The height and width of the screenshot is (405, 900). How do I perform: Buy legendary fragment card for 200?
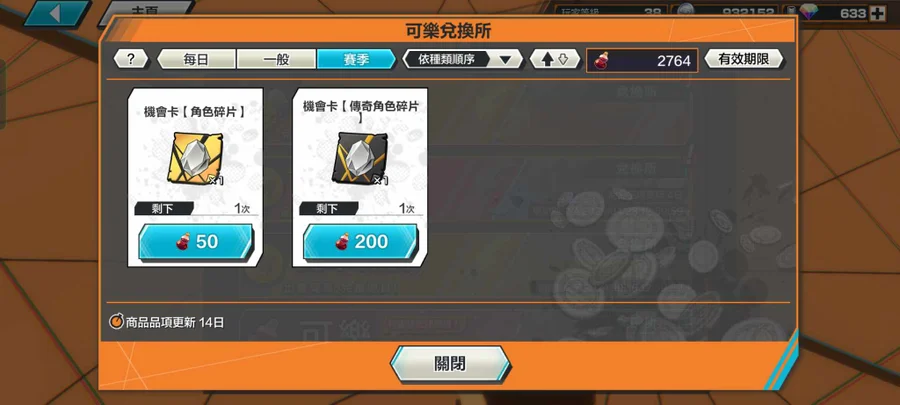pos(360,242)
